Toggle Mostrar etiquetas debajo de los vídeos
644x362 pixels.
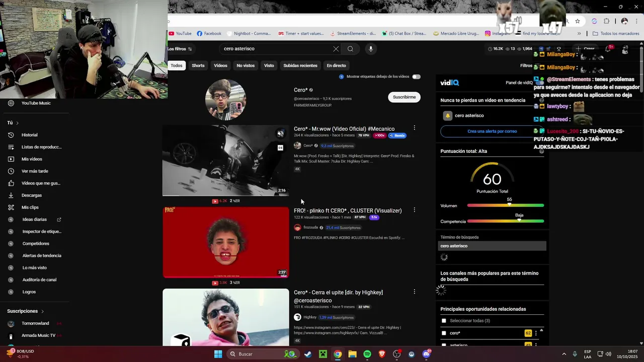416,76
